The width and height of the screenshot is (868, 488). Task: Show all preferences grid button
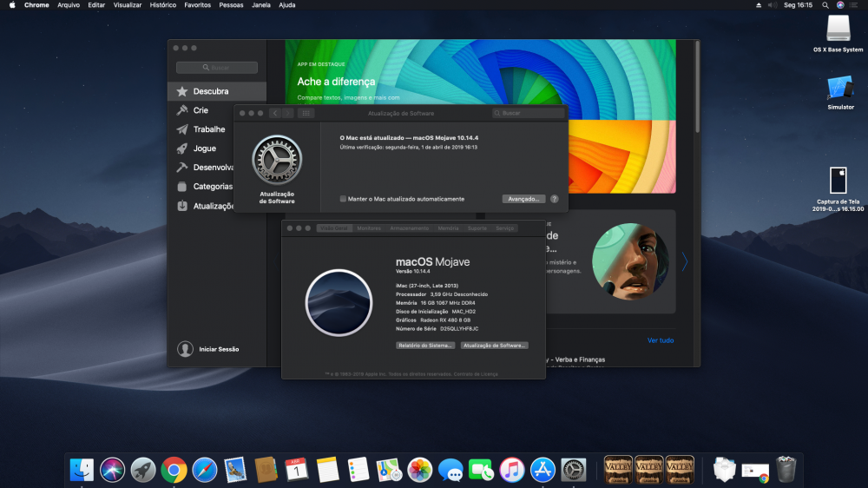click(306, 113)
